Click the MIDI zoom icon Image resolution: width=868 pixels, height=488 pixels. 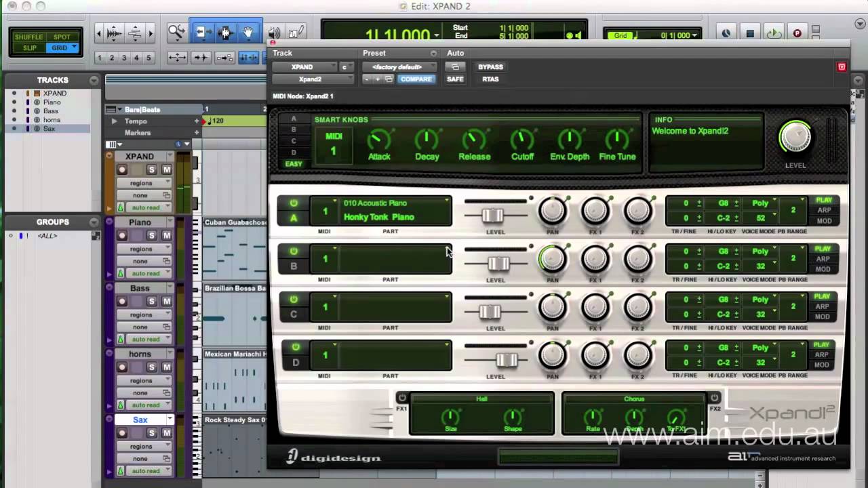134,33
